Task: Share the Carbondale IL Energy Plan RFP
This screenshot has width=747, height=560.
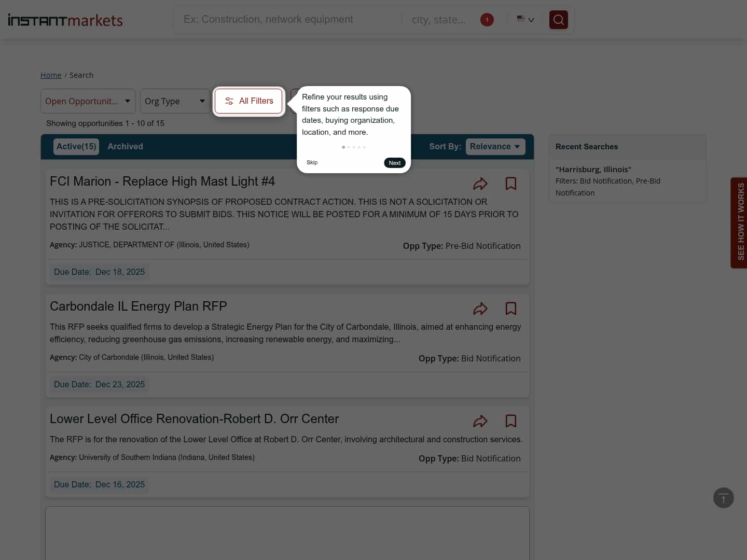Action: pos(480,309)
